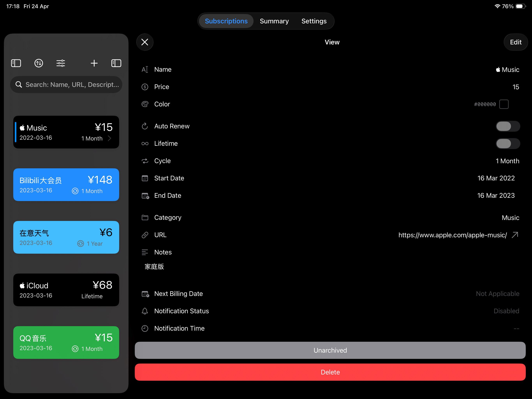Open URL with the external arrow icon
Image resolution: width=532 pixels, height=399 pixels.
click(515, 235)
